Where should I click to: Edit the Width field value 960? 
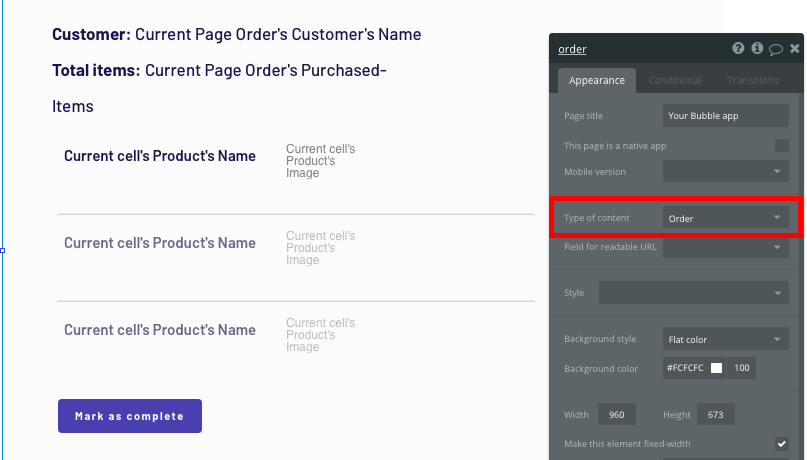click(x=617, y=414)
